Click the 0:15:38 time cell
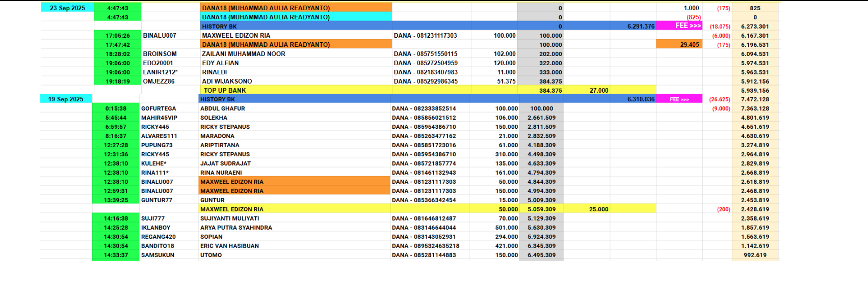 pos(116,108)
